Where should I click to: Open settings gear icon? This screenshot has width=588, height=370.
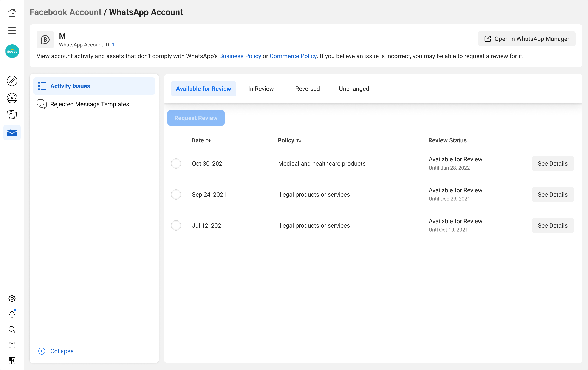pyautogui.click(x=11, y=298)
